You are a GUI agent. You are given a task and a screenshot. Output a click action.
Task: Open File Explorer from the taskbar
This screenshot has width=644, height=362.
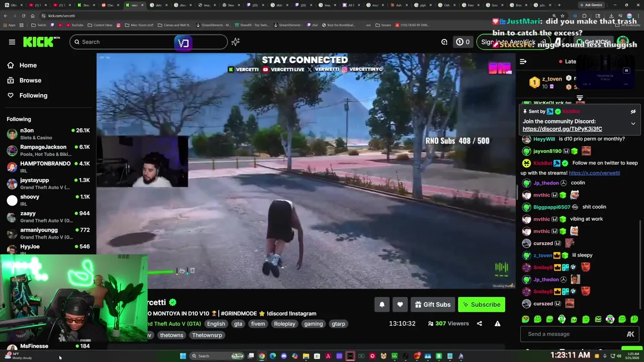coord(306,356)
